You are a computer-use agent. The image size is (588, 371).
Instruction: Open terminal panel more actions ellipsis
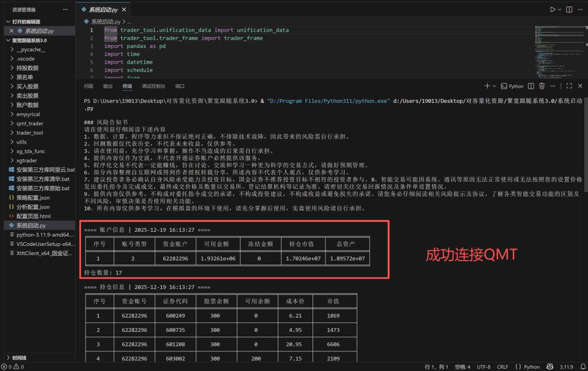pos(553,86)
